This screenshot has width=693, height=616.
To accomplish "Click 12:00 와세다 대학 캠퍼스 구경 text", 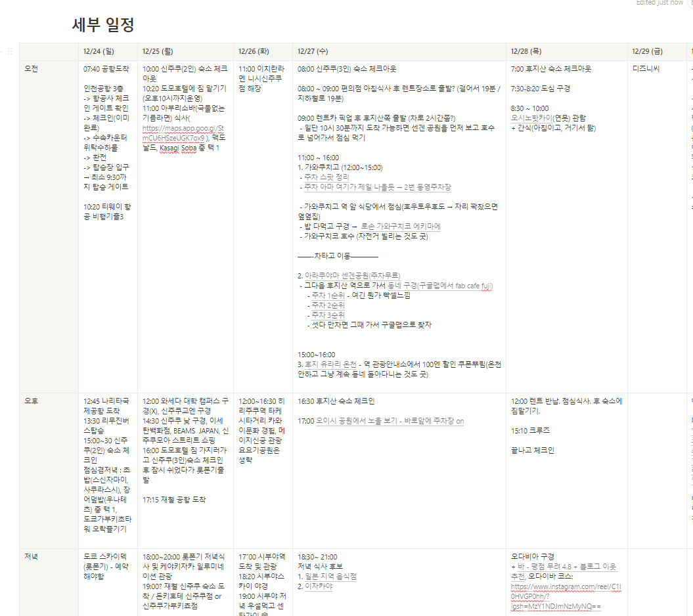I will click(185, 406).
